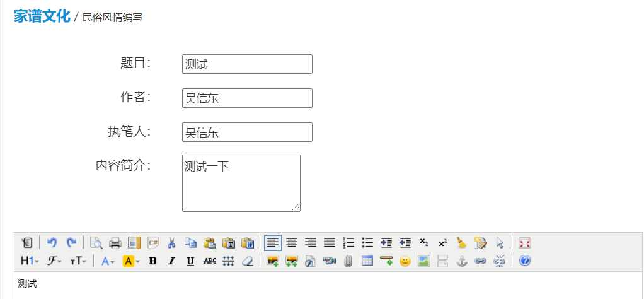
Task: Paste from Word (clipboard with W)
Action: pos(248,243)
